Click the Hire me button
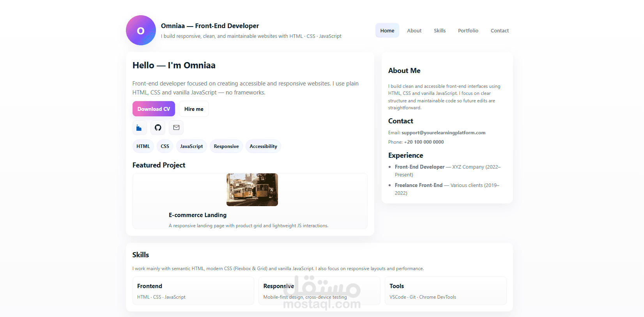Viewport: 644px width, 317px height. 194,109
